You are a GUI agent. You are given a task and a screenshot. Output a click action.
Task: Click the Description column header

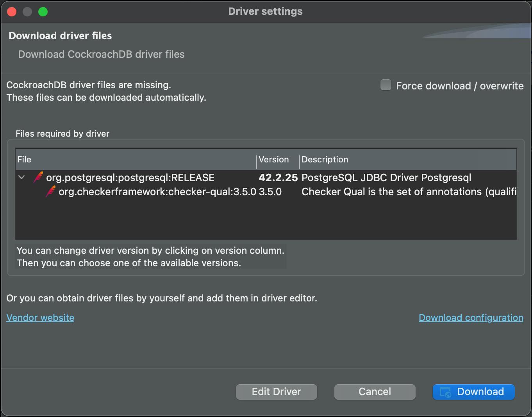(325, 159)
